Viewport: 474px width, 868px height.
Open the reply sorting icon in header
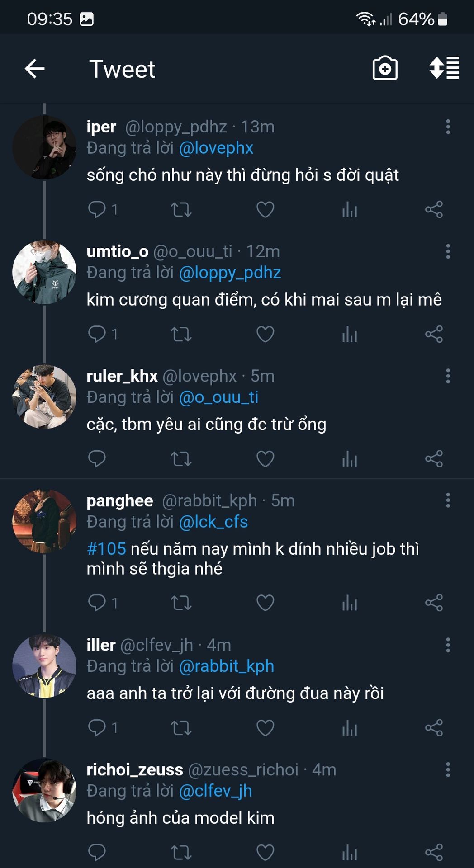coord(444,68)
